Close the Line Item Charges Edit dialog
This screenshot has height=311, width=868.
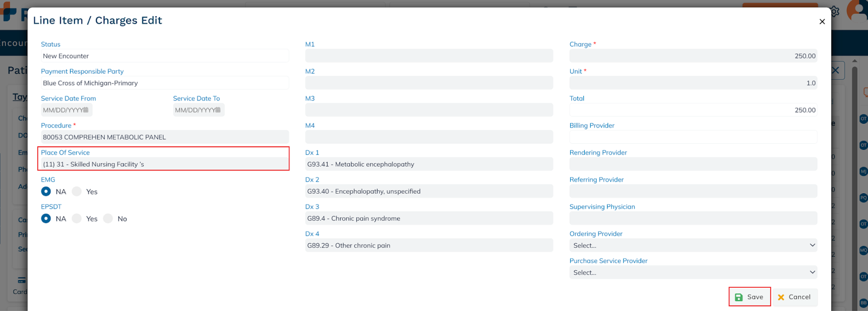pos(822,22)
